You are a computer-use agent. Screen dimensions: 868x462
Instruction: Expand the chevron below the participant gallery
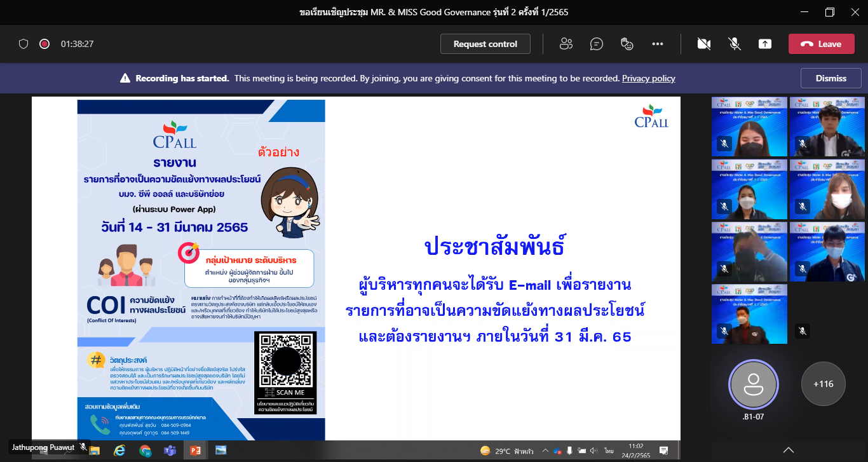point(789,450)
